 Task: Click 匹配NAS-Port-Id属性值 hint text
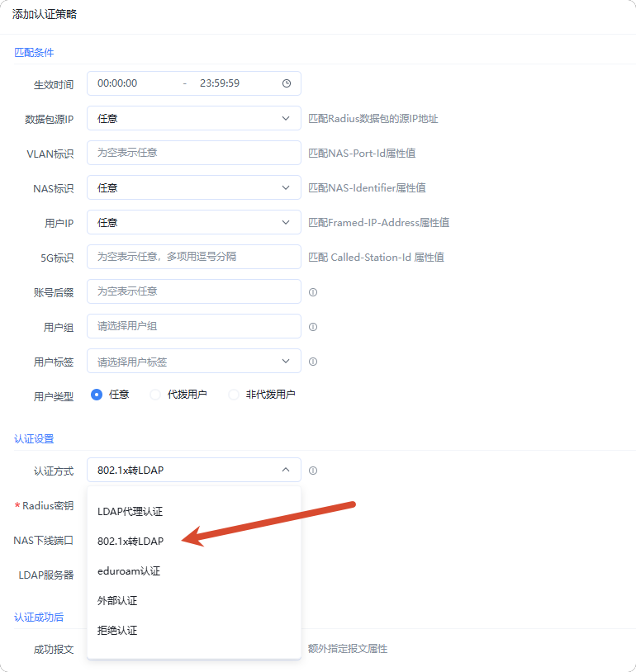point(362,154)
